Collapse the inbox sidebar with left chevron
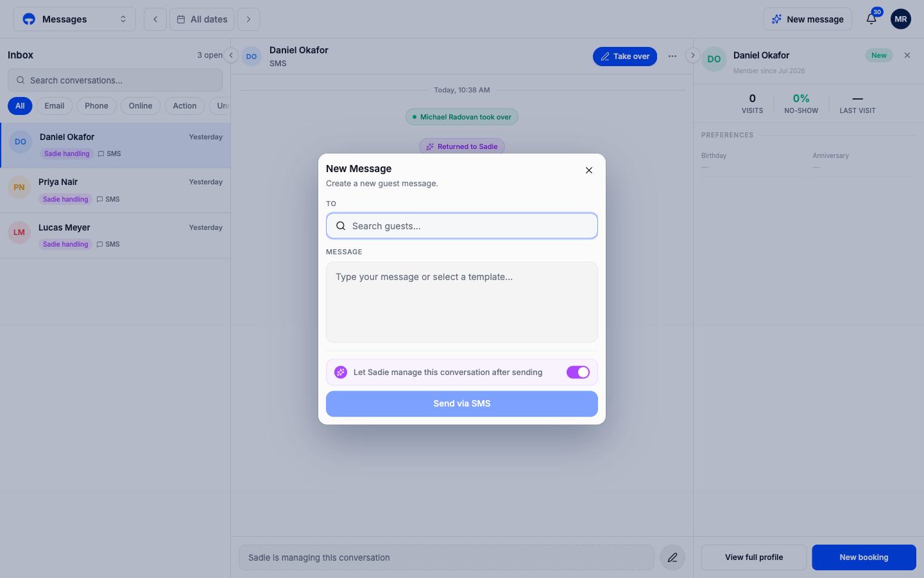Image resolution: width=924 pixels, height=578 pixels. click(231, 55)
